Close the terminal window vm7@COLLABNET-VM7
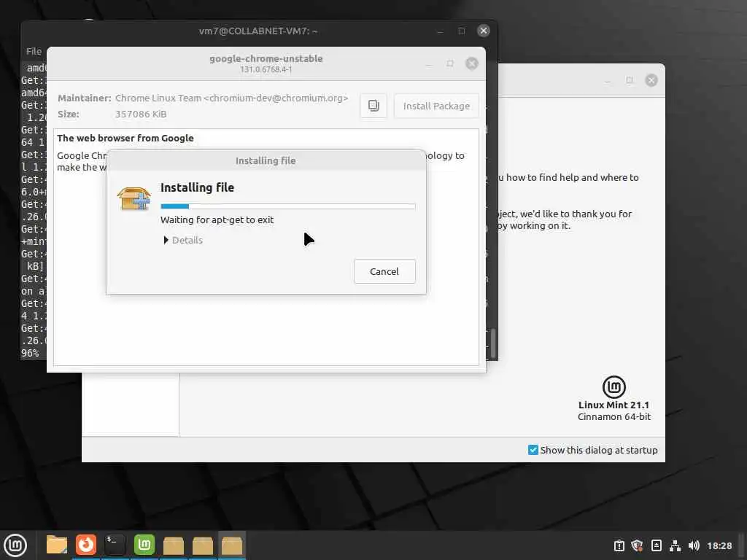The width and height of the screenshot is (747, 560). pos(484,31)
